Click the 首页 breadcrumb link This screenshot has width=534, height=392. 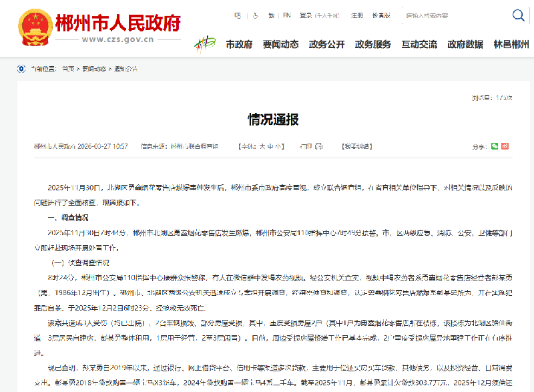tap(68, 69)
